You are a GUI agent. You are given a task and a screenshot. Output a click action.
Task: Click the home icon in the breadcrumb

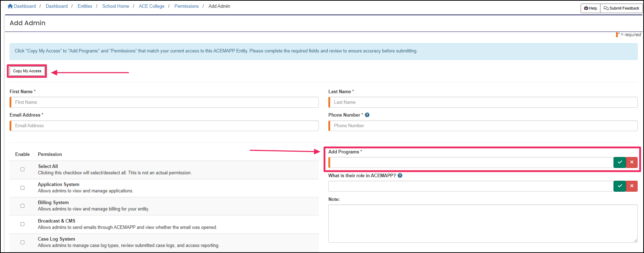pyautogui.click(x=10, y=6)
